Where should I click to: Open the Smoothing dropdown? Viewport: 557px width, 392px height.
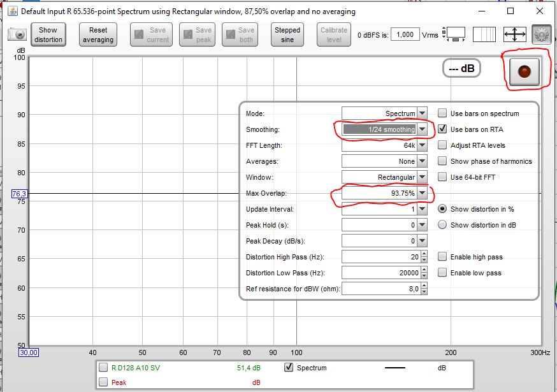pyautogui.click(x=421, y=129)
